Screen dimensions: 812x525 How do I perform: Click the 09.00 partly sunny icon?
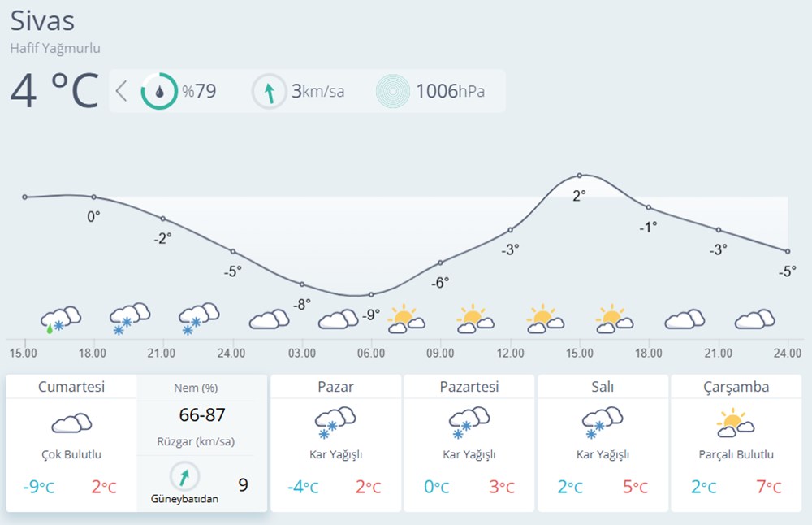476,319
